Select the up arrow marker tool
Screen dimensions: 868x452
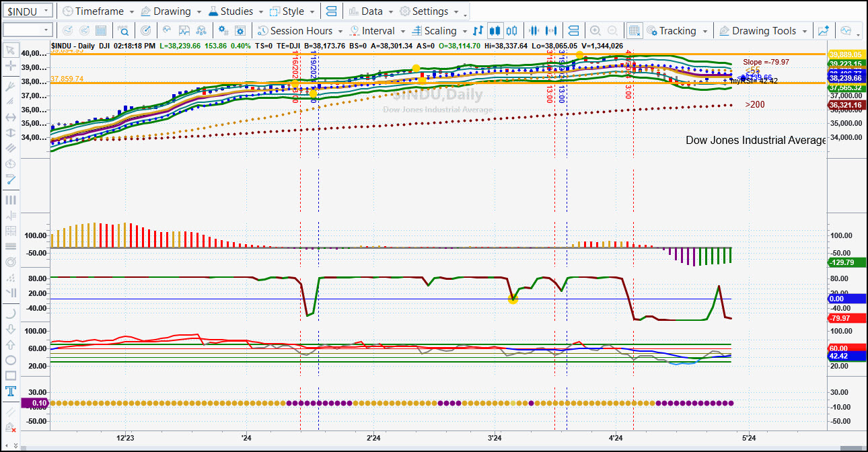(x=11, y=344)
